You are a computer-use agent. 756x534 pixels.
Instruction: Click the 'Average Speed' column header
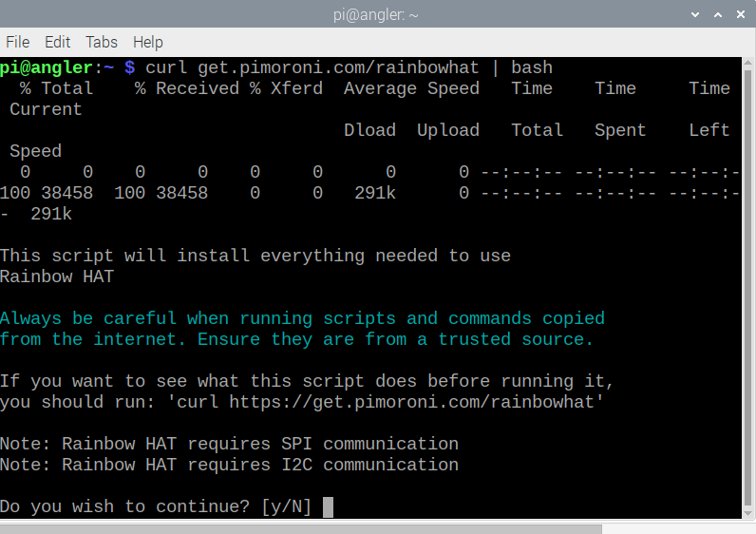tap(411, 88)
